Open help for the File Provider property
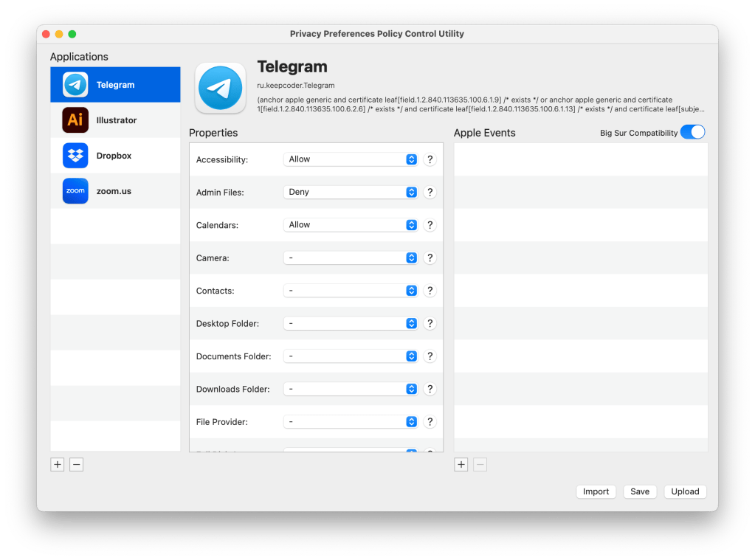Image resolution: width=755 pixels, height=560 pixels. point(430,422)
